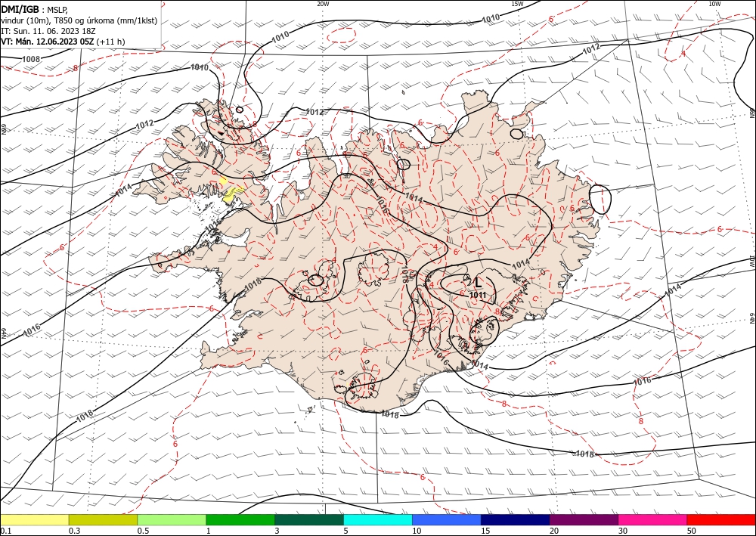Click the "0.5" legend value
This screenshot has width=756, height=536.
tap(143, 531)
